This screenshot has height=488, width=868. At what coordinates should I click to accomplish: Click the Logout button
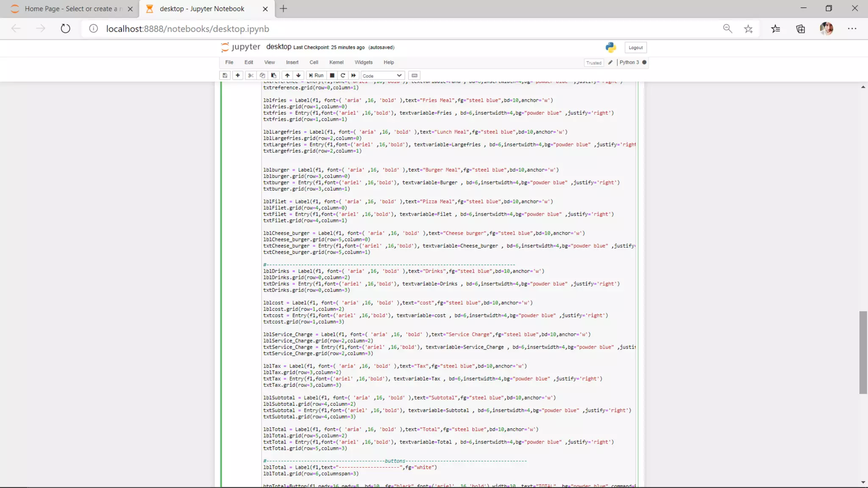point(635,47)
